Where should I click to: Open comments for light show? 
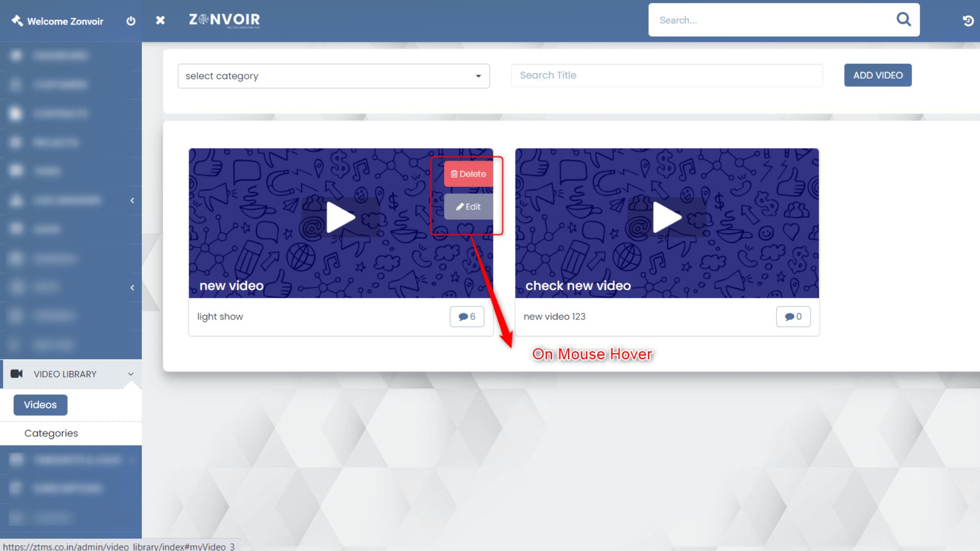coord(467,317)
